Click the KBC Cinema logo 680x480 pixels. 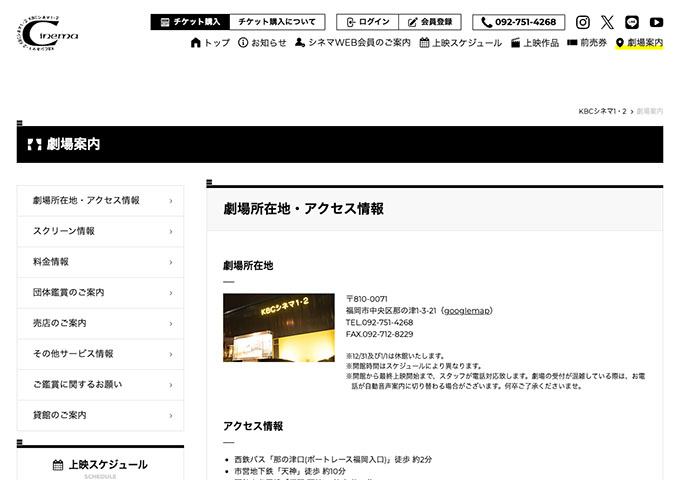tap(48, 33)
